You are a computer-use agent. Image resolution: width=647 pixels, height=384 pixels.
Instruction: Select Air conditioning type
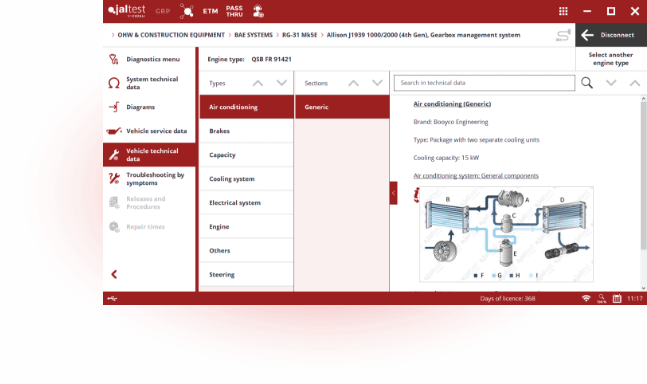(246, 107)
